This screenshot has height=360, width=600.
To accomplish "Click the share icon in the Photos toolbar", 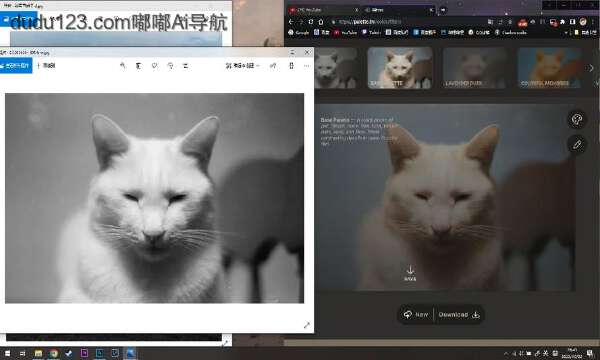I will point(273,66).
